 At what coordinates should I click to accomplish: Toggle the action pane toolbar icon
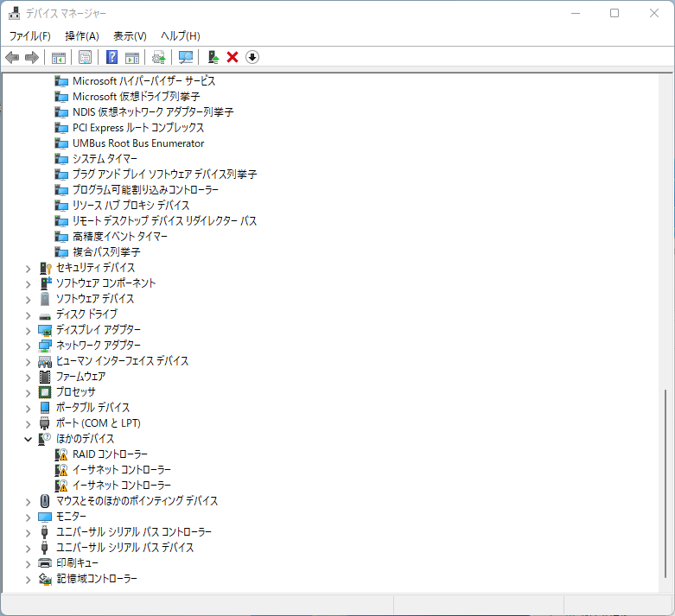(132, 57)
